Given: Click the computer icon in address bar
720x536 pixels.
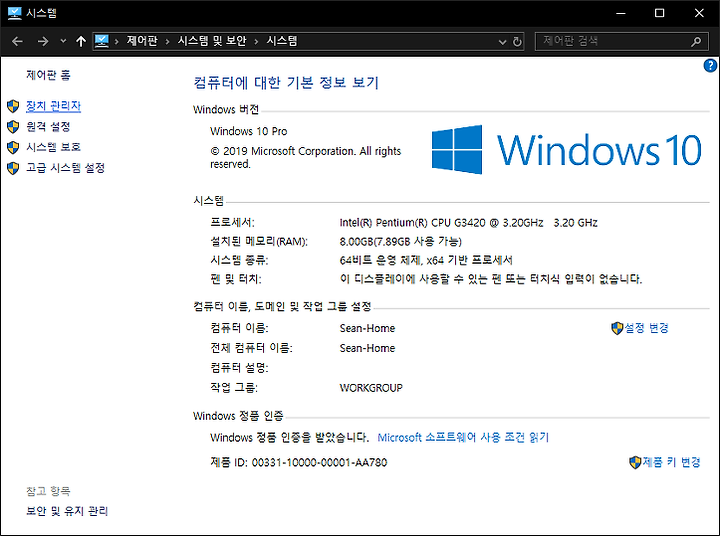Looking at the screenshot, I should point(102,41).
